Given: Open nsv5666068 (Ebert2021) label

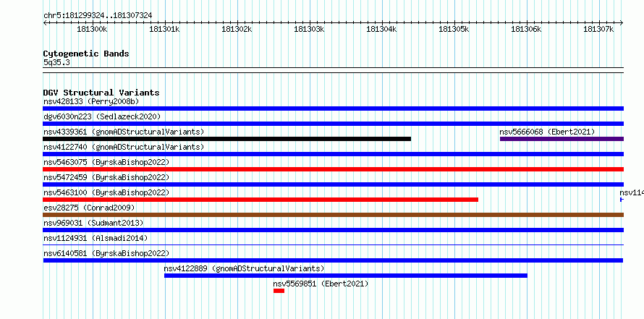Looking at the screenshot, I should pyautogui.click(x=547, y=132).
